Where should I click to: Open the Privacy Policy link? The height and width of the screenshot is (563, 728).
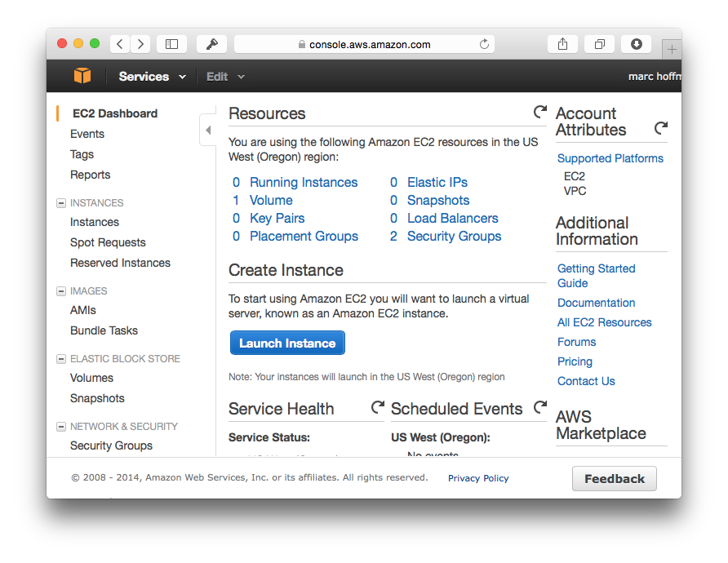click(478, 478)
